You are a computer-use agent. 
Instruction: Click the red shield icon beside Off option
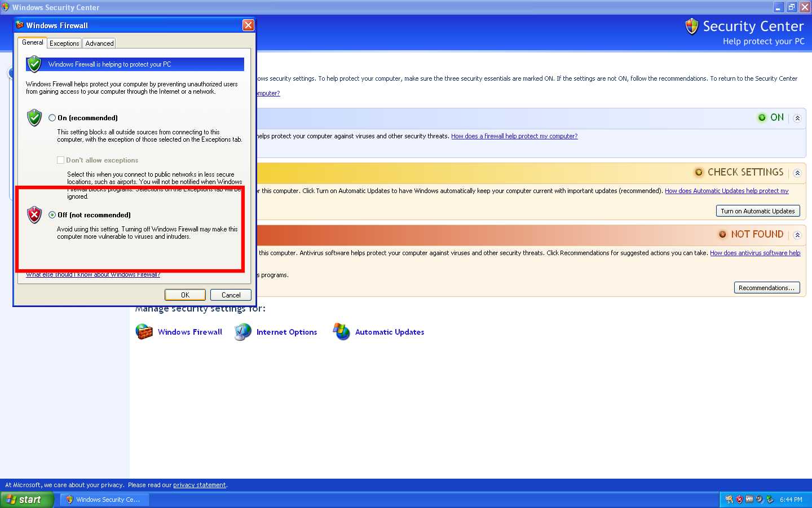click(34, 214)
